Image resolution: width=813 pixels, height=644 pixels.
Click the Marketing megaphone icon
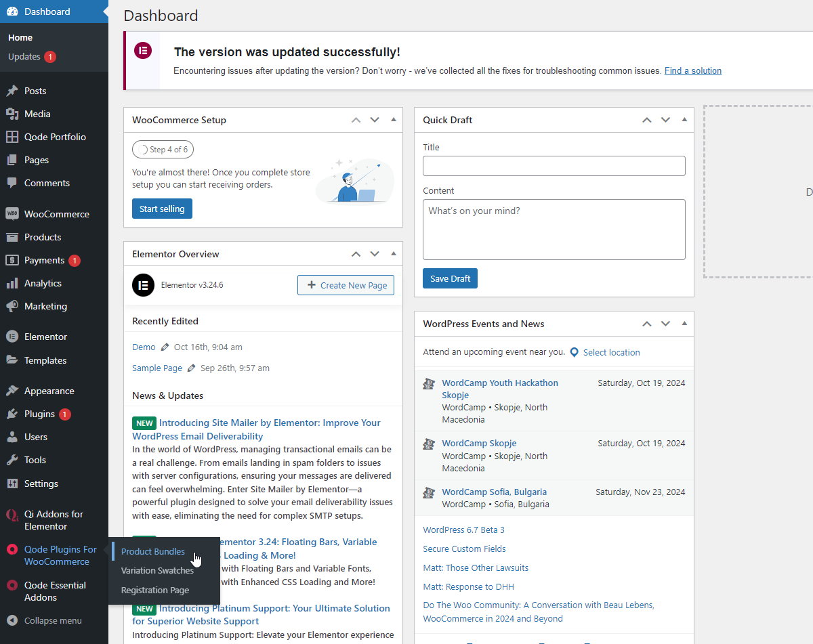[x=12, y=306]
